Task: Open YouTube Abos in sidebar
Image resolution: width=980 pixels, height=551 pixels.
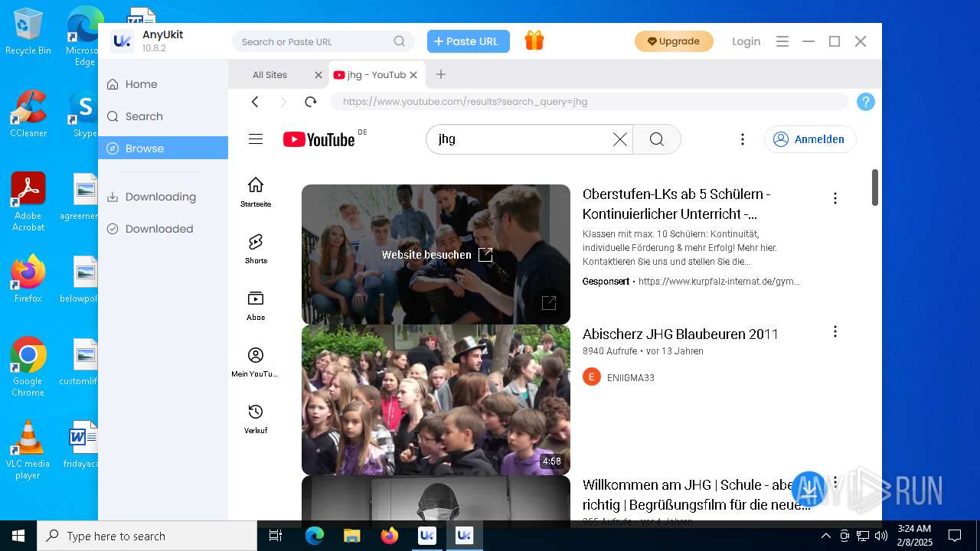Action: point(256,305)
